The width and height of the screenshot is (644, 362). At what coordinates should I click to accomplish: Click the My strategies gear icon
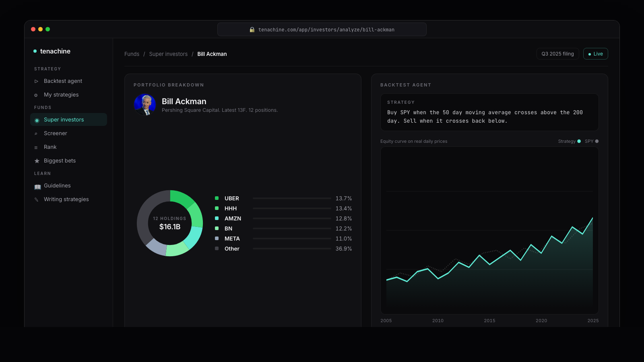(x=36, y=95)
